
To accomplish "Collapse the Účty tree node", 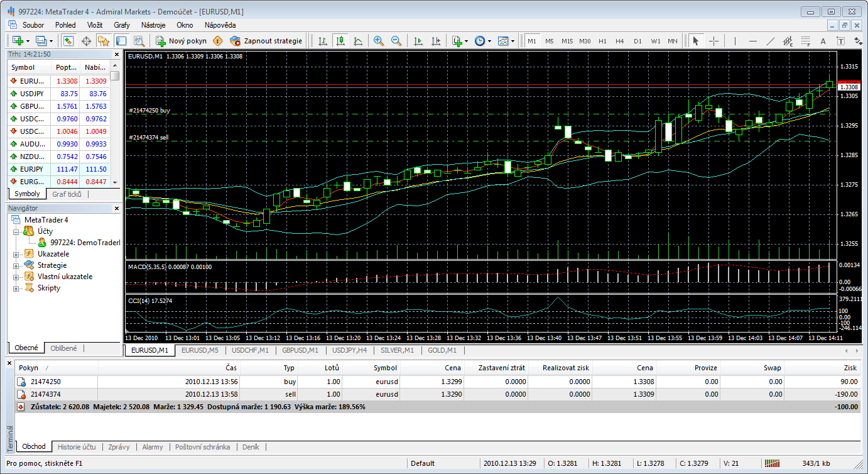I will pos(16,232).
